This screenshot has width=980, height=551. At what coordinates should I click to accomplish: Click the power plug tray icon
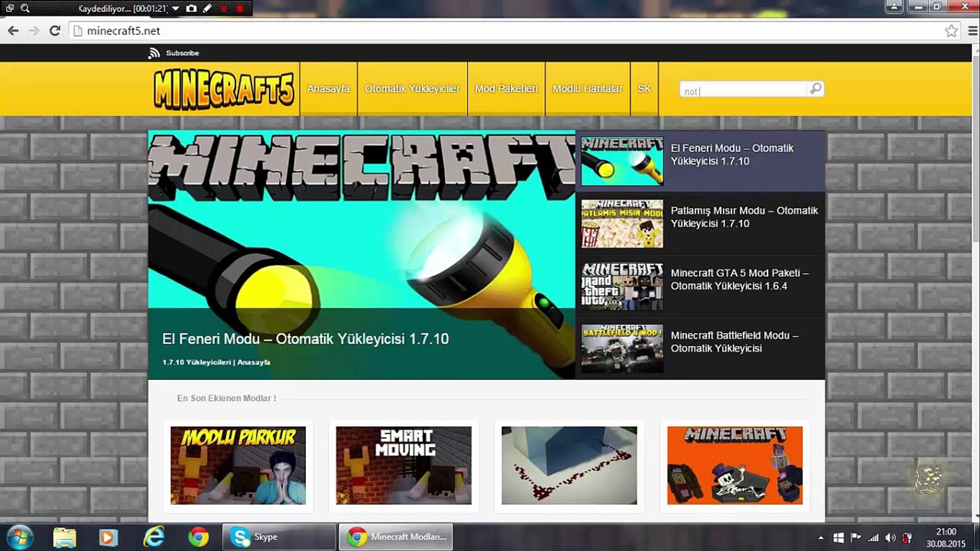point(908,538)
